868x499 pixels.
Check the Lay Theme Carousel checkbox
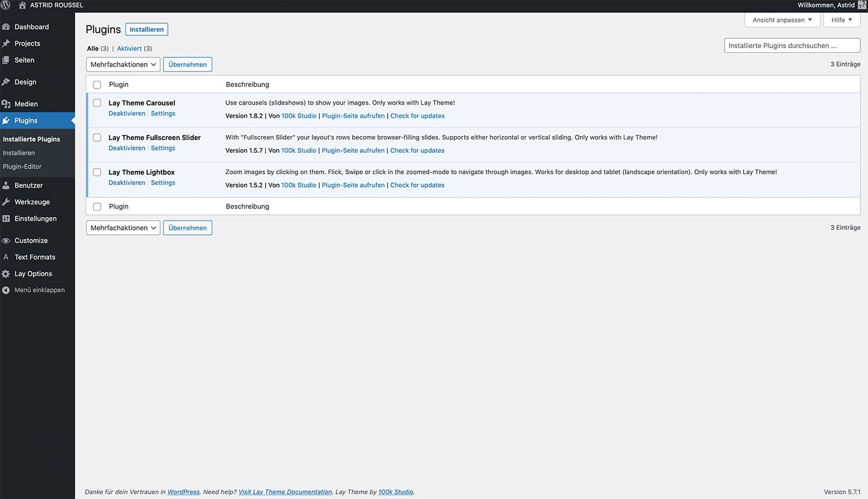pos(97,103)
